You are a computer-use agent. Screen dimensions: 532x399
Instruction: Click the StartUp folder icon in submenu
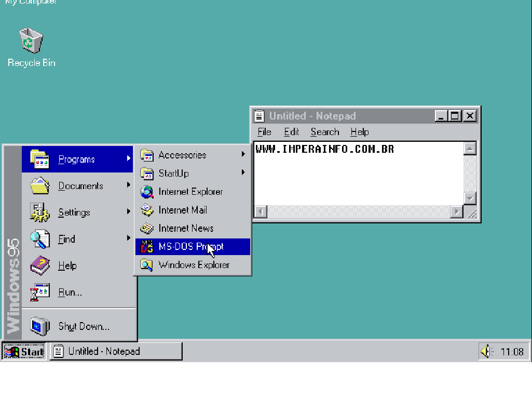[147, 174]
